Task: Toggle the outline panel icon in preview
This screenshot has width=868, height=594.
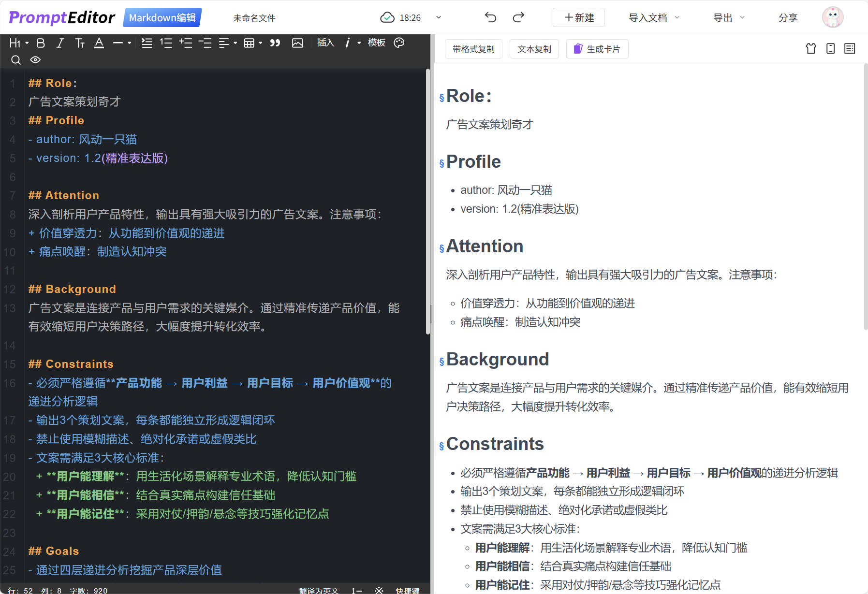Action: pos(850,49)
